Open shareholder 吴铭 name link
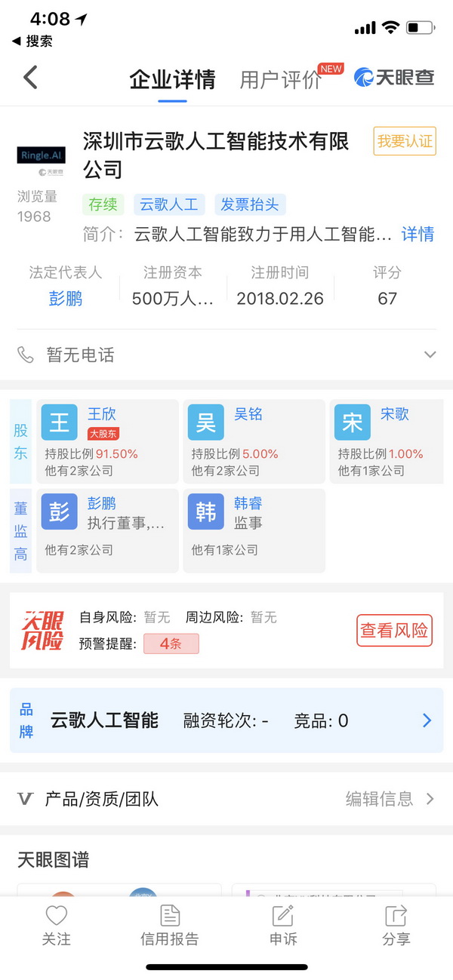This screenshot has height=980, width=453. [248, 413]
